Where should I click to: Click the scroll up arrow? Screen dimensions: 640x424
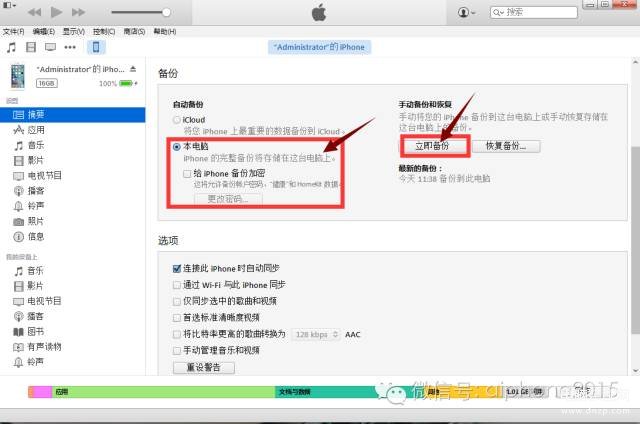tap(636, 62)
